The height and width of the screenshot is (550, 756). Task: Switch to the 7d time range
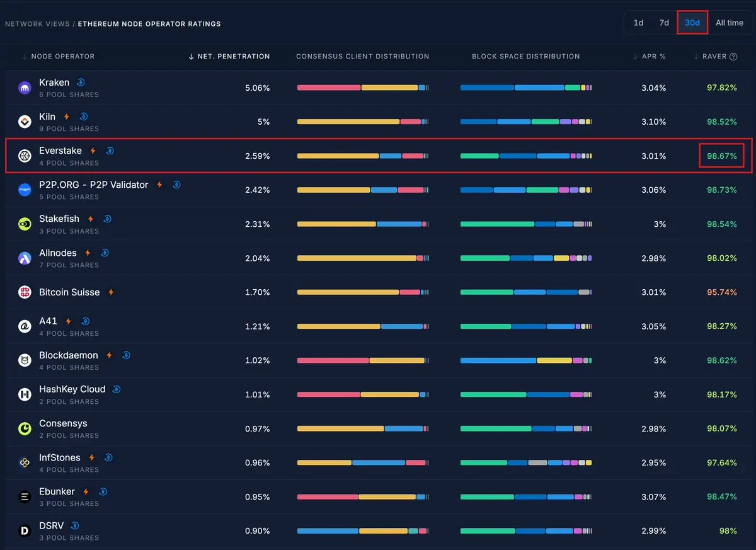(664, 23)
